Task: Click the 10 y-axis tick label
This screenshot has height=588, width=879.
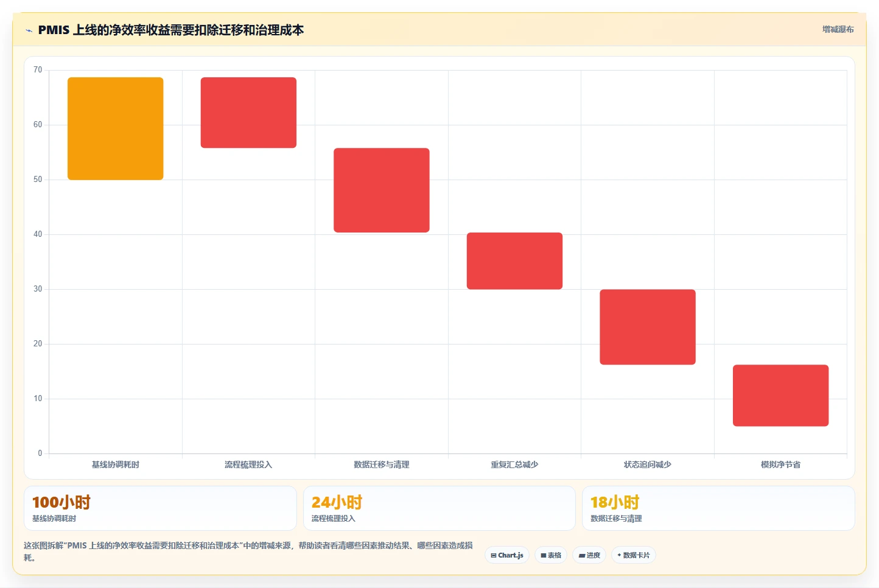Action: [x=38, y=399]
